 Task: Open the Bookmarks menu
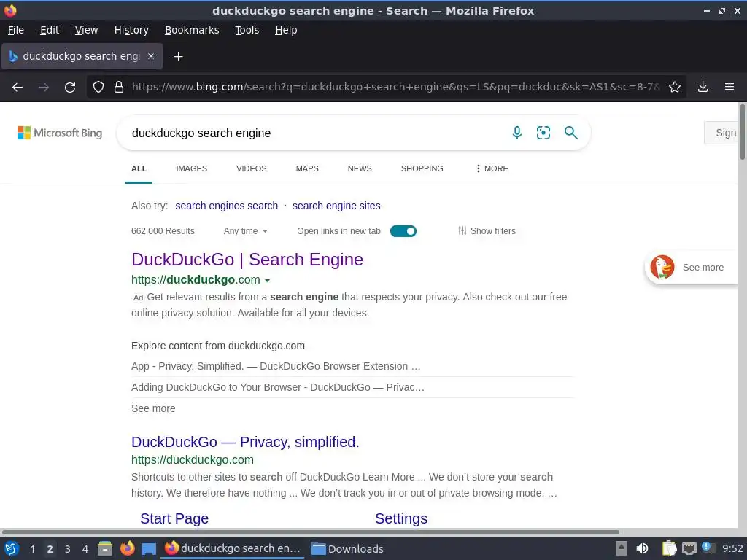point(192,30)
